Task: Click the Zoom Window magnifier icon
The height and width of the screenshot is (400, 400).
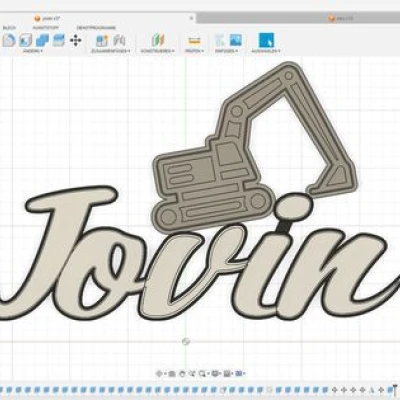Action: pos(202,374)
